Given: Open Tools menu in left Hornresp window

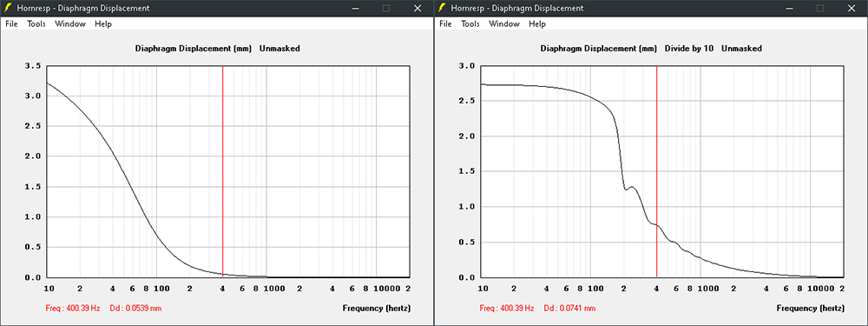Looking at the screenshot, I should (x=36, y=23).
